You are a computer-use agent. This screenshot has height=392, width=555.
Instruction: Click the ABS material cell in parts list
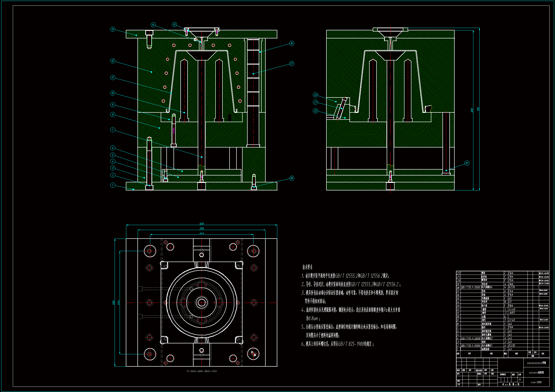click(x=512, y=313)
